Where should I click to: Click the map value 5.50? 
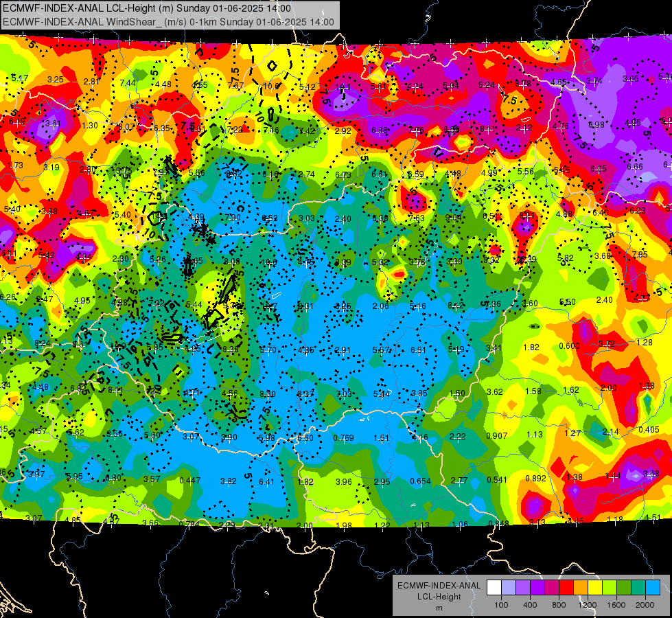click(568, 302)
